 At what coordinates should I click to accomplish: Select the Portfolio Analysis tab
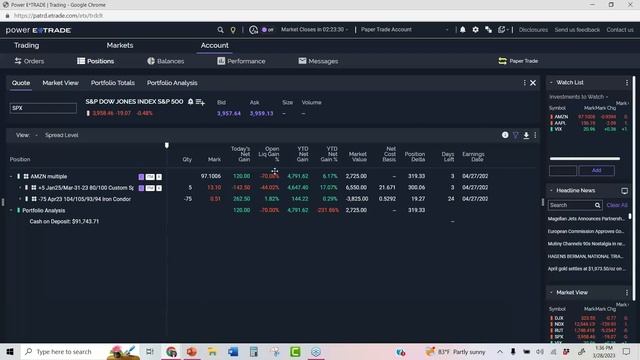(172, 83)
